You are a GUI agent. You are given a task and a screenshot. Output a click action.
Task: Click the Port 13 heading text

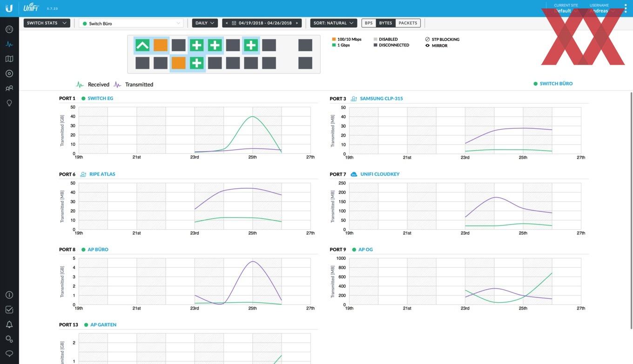click(68, 325)
